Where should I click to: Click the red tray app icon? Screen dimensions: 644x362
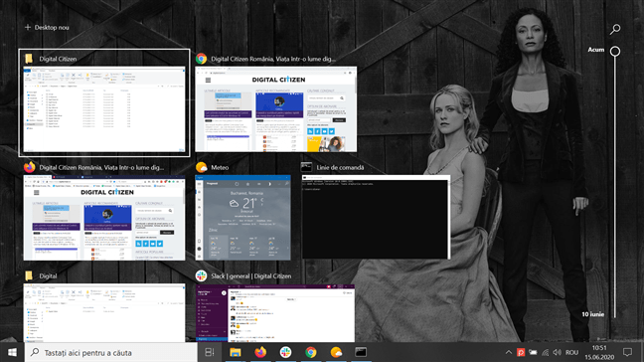(521, 352)
